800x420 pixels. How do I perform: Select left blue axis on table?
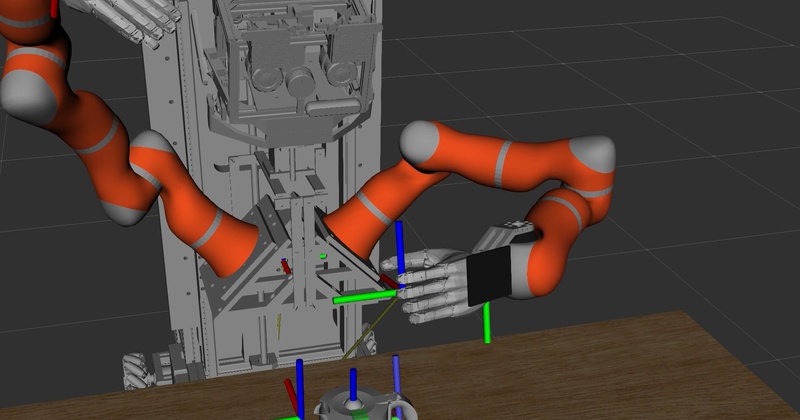click(300, 388)
